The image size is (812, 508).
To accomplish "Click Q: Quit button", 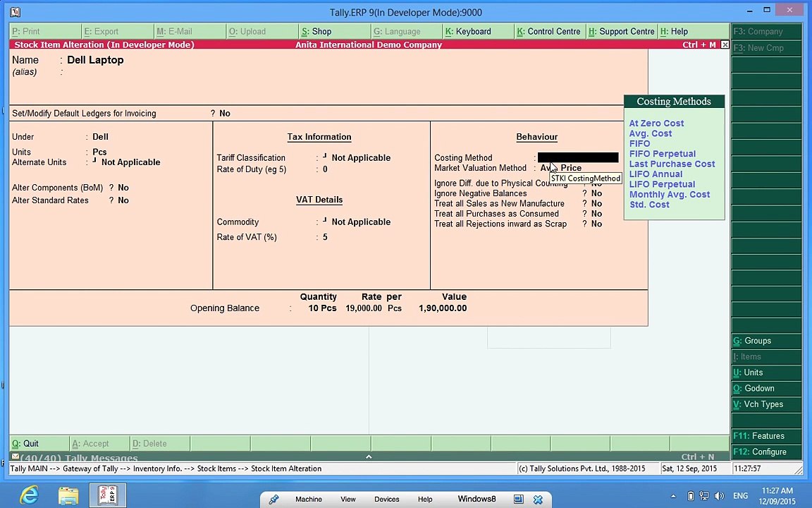I will [x=39, y=444].
